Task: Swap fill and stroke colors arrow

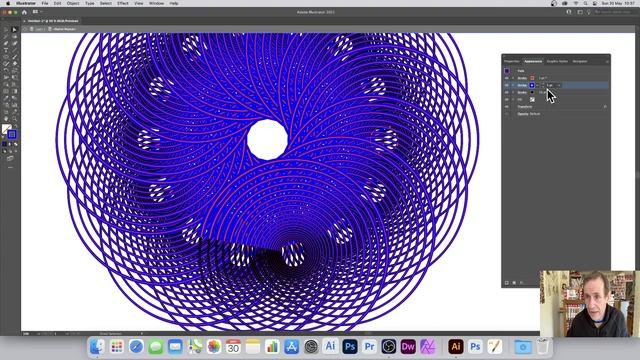Action: pos(16,125)
